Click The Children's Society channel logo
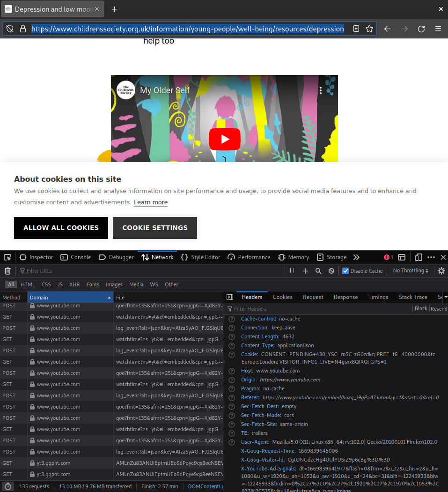This screenshot has height=492, width=448. (x=126, y=90)
